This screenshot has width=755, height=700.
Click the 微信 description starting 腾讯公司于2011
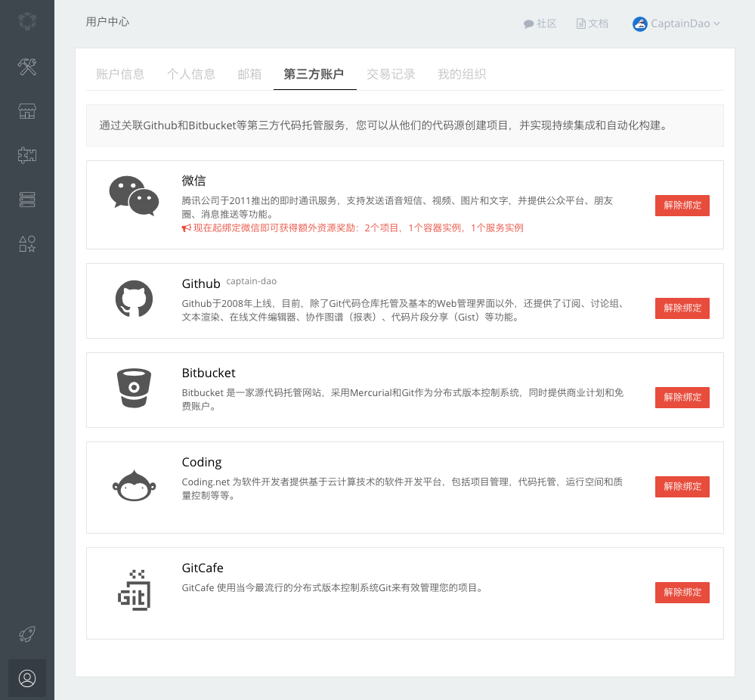point(398,207)
